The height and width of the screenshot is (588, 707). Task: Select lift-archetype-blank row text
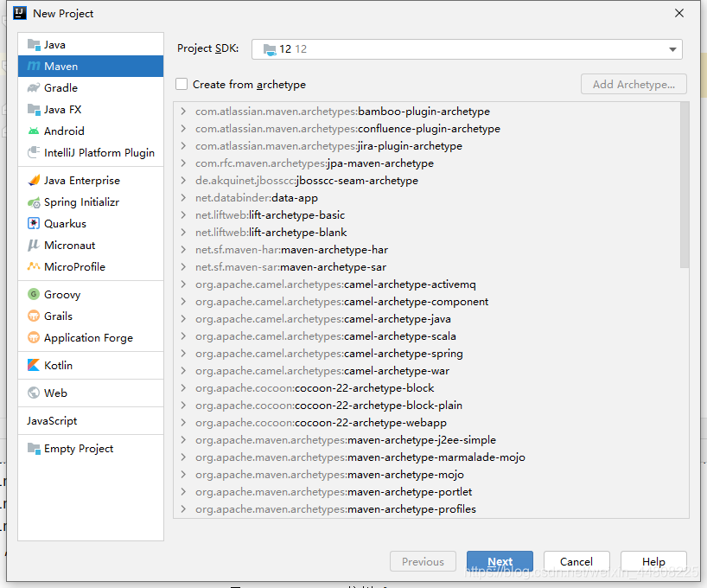(x=271, y=233)
